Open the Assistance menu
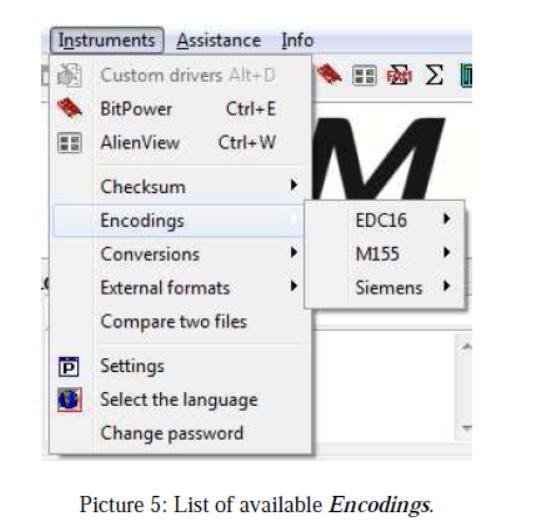 tap(219, 40)
